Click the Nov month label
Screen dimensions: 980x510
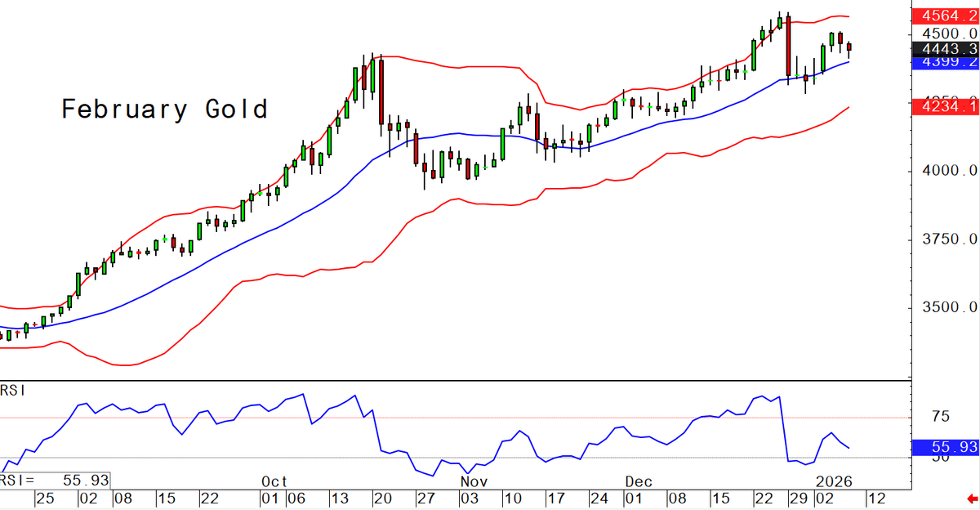pyautogui.click(x=472, y=481)
